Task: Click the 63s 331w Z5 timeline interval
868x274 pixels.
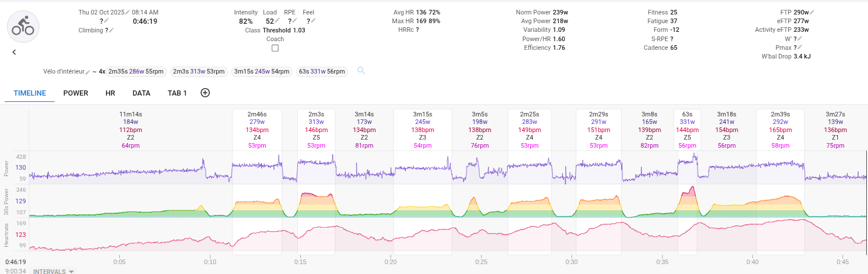Action: tap(687, 130)
